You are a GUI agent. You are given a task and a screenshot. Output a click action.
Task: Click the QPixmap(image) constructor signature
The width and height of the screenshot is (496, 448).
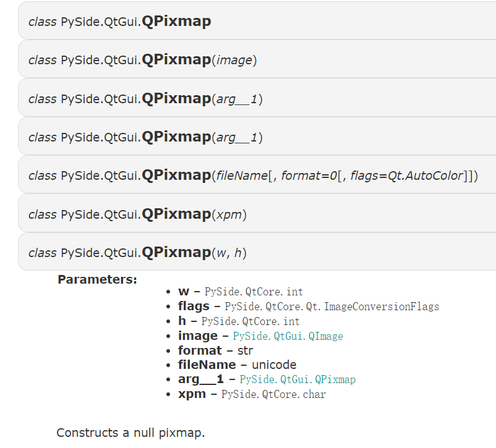(x=142, y=60)
